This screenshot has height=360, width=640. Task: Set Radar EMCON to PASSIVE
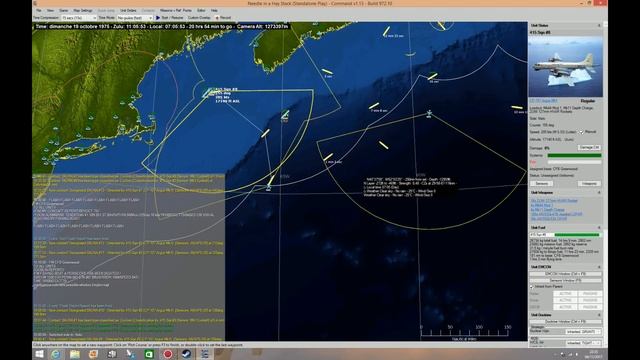[x=590, y=293]
